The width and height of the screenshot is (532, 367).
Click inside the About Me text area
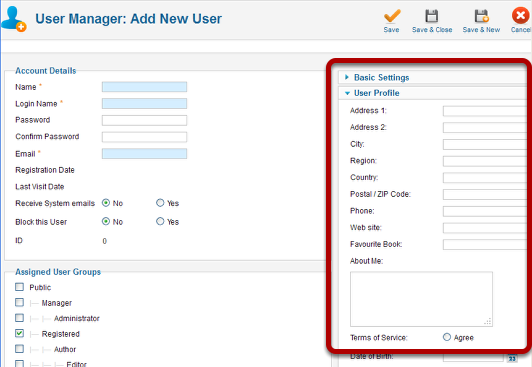(421, 299)
